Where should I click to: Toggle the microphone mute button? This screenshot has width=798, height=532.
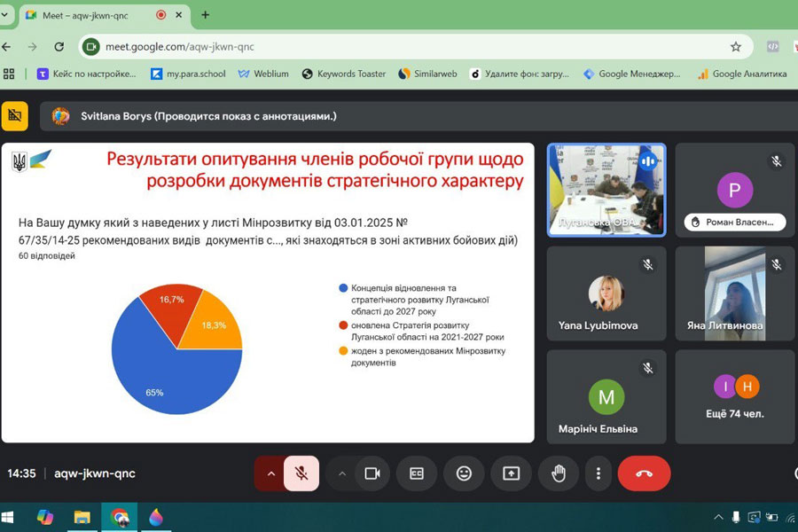click(301, 473)
